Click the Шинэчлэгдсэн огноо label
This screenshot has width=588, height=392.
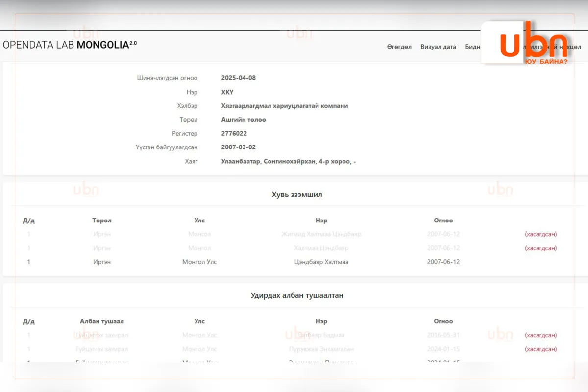point(167,78)
